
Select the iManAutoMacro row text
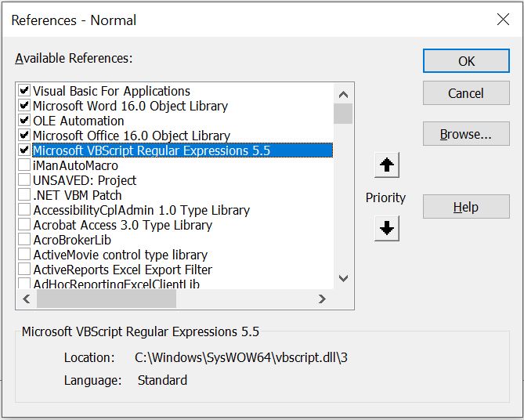coord(75,165)
